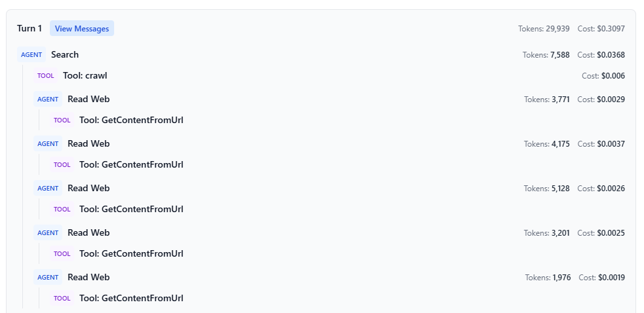Screen dimensions: 644x313
Task: Click TOOL badge under 3,201-token Read Web
Action: [62, 254]
